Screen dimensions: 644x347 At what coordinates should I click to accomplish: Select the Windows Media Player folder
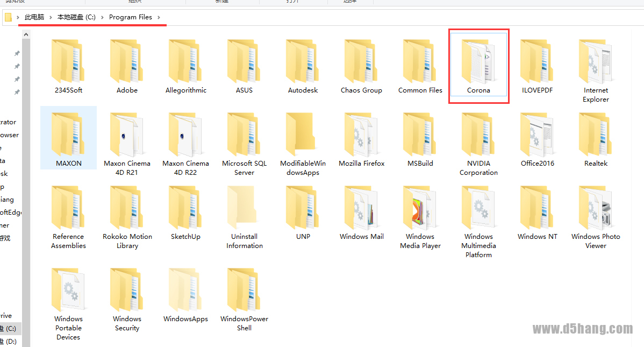click(420, 217)
